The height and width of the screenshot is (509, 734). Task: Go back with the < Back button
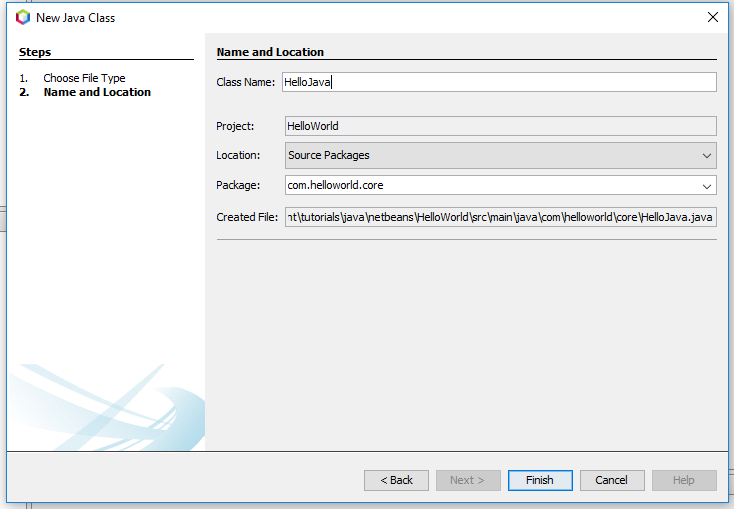[396, 480]
